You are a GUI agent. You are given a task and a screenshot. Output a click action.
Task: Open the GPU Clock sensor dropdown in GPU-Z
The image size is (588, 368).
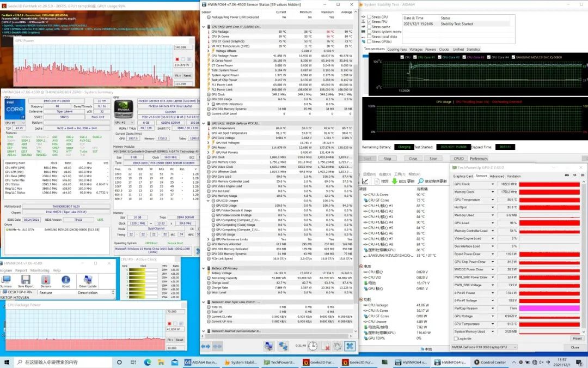493,184
